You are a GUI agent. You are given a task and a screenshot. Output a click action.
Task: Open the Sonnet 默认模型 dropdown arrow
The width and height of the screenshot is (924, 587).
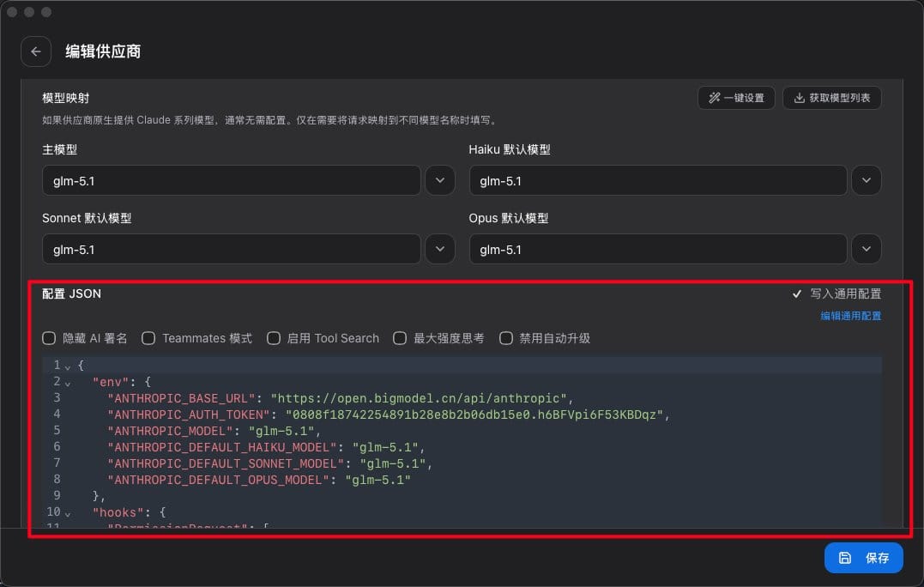tap(440, 249)
